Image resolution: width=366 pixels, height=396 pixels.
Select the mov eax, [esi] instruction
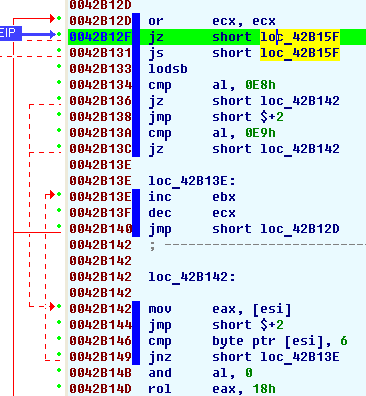(x=220, y=309)
